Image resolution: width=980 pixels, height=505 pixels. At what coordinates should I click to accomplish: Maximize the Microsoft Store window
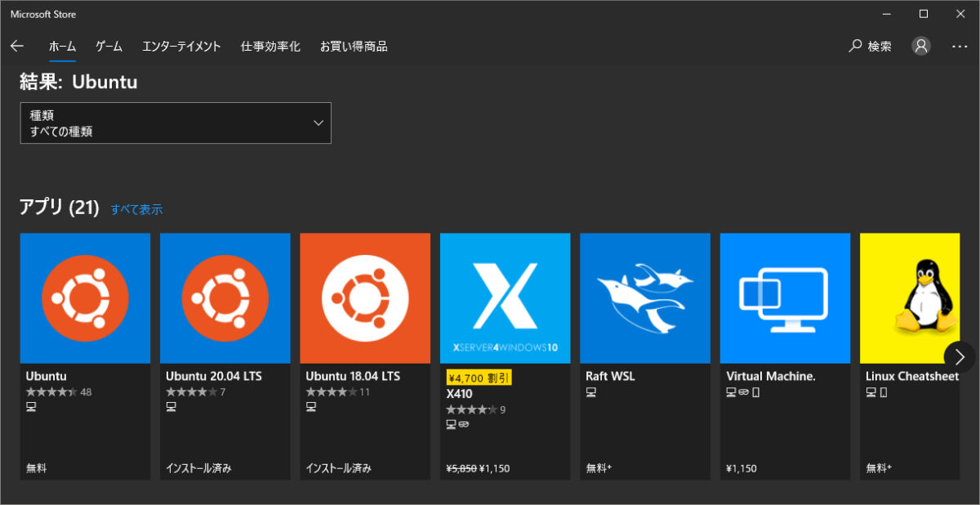pos(924,13)
